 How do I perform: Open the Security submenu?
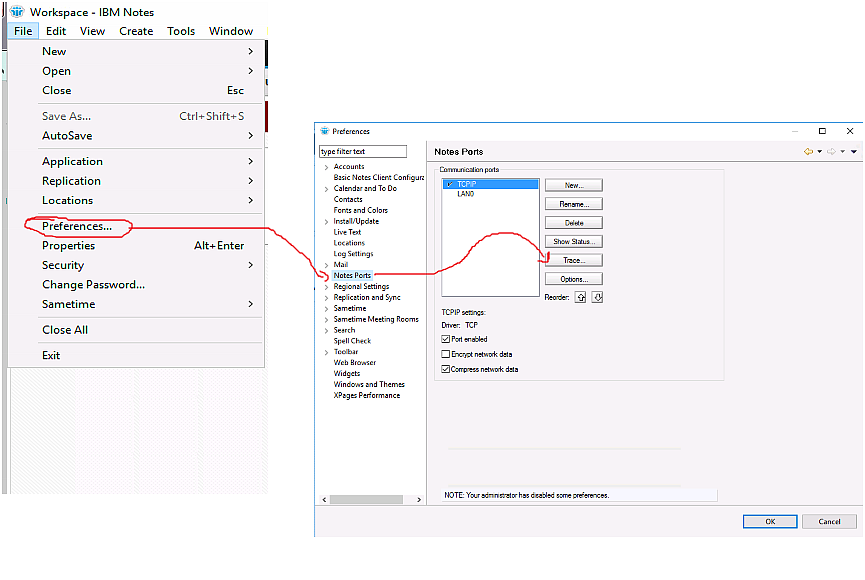click(x=136, y=265)
